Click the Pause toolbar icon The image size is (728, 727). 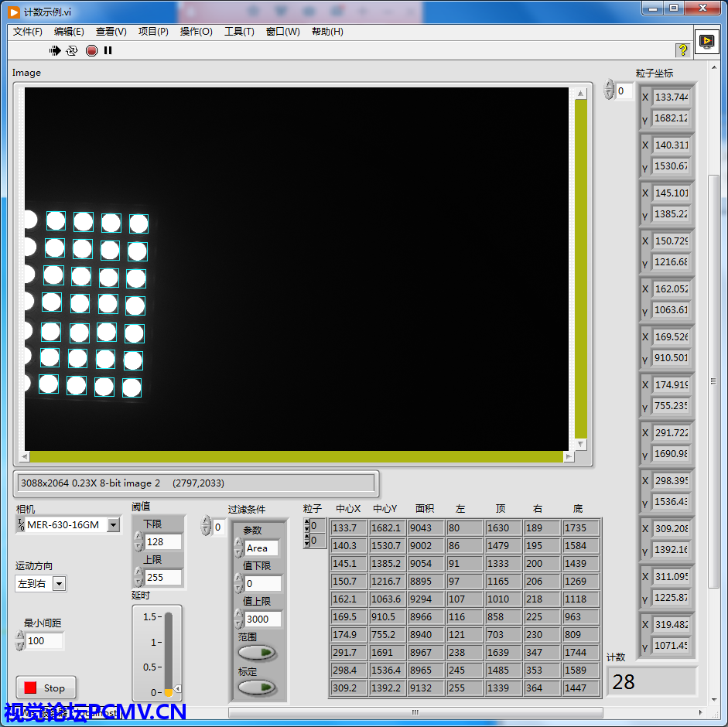pyautogui.click(x=108, y=50)
